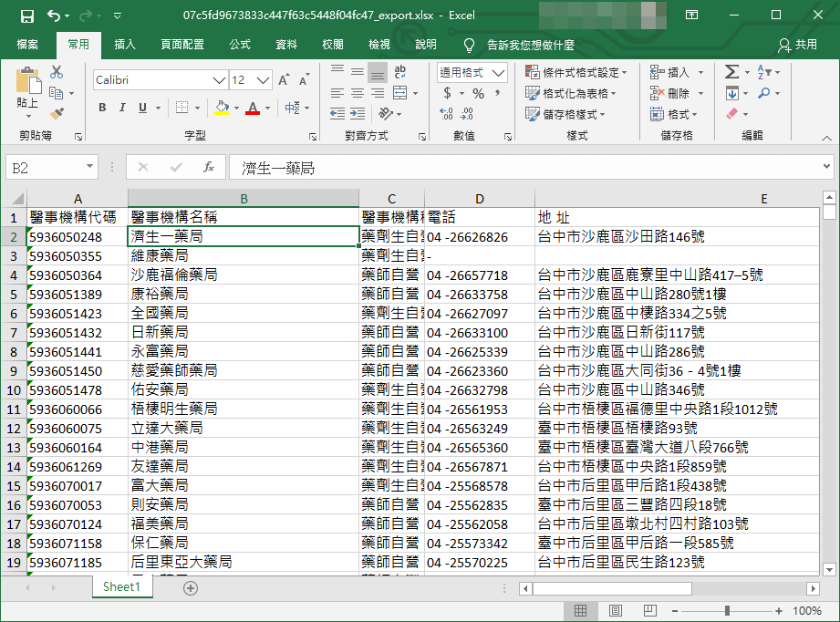840x622 pixels.
Task: Click the AutoSum sigma icon
Action: pos(731,72)
